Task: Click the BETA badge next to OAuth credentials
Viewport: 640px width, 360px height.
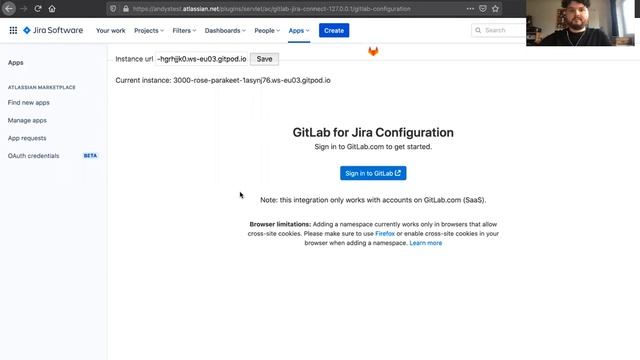Action: tap(90, 156)
